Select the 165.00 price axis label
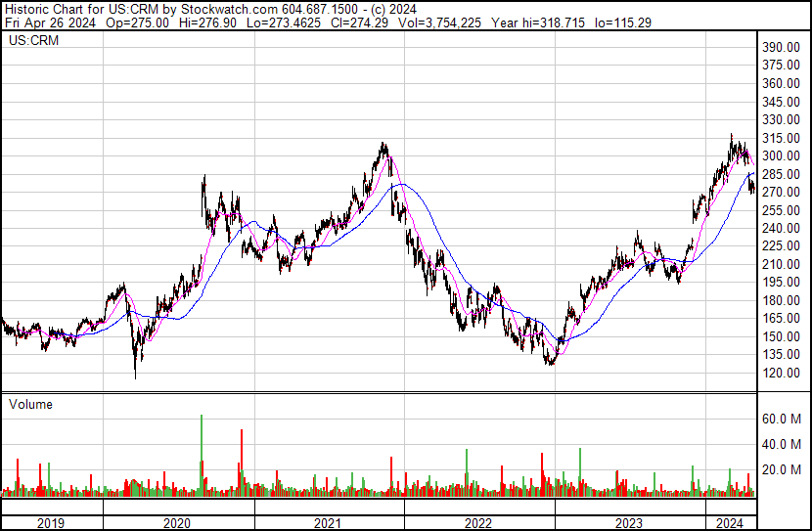 click(x=781, y=318)
